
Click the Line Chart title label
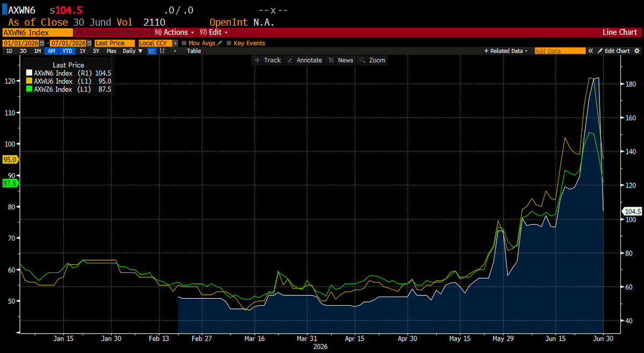tap(620, 32)
